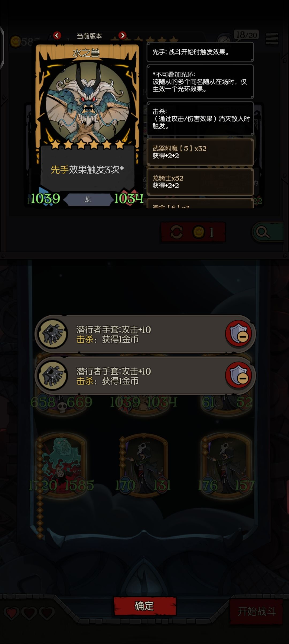Select the 1720/1585 ghost minion card
This screenshot has width=289, height=644.
click(x=61, y=466)
